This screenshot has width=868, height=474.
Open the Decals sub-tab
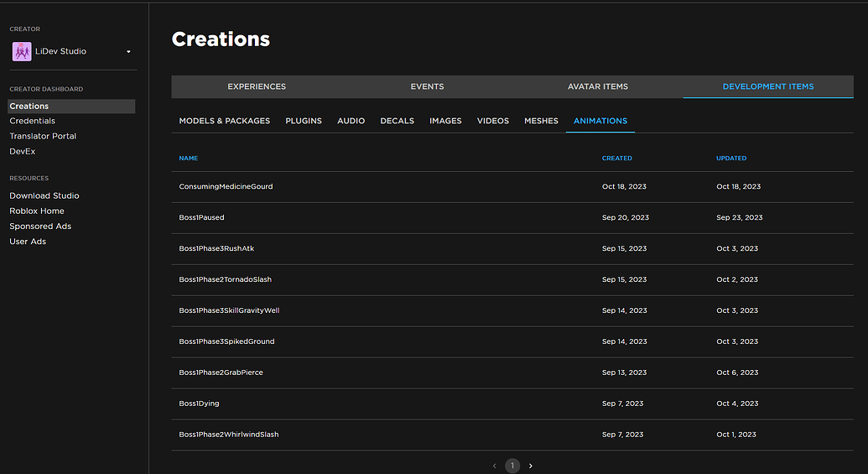[397, 121]
